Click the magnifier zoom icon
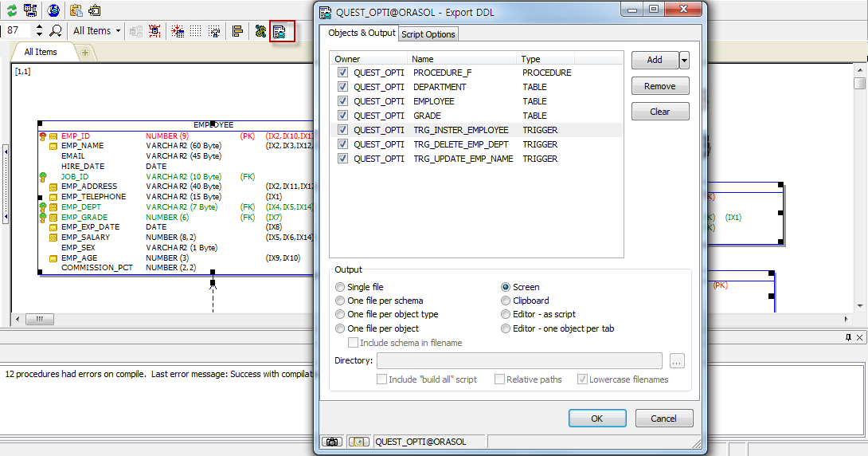 point(56,31)
